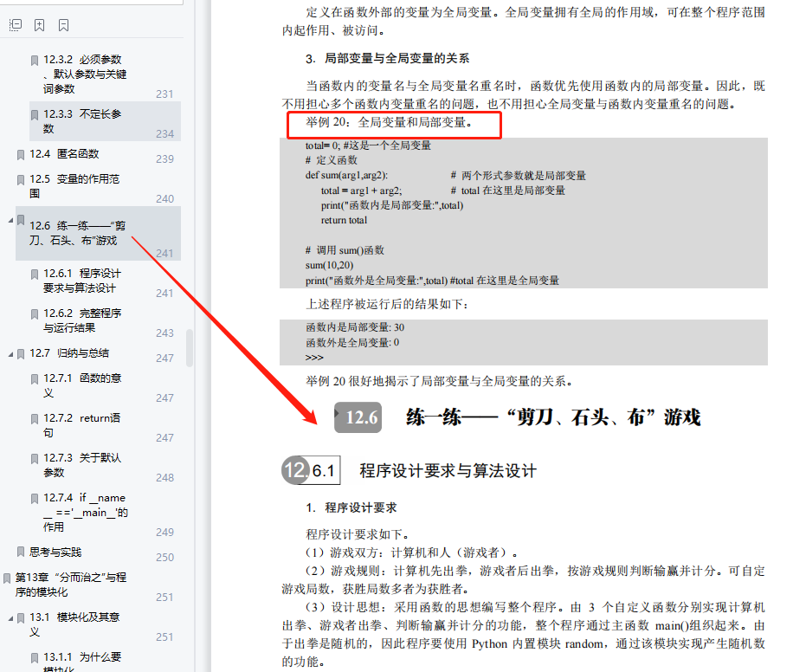The width and height of the screenshot is (793, 672).
Task: Click text 上述程序被运行后的结果如下
Action: (x=387, y=304)
